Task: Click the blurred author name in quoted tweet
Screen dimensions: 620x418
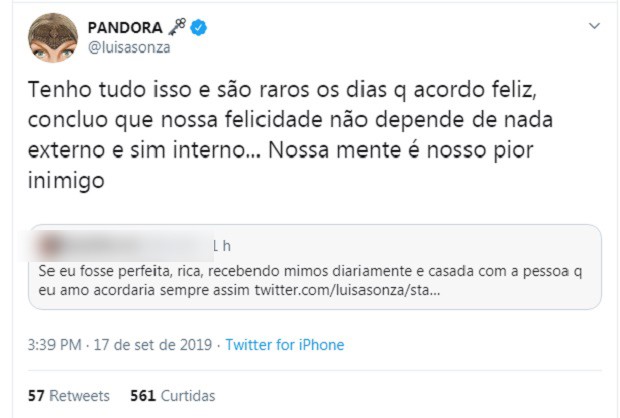Action: click(x=120, y=244)
